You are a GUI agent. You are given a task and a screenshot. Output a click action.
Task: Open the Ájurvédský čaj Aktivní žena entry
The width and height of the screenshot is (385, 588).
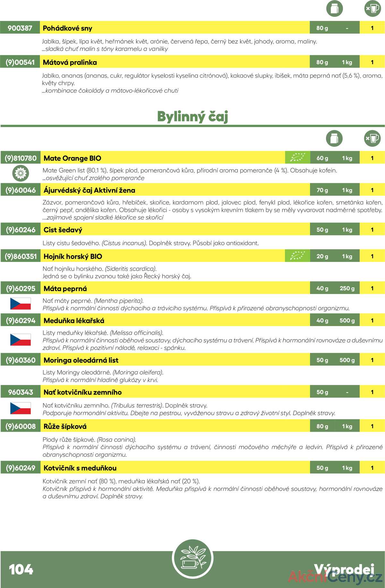(89, 190)
